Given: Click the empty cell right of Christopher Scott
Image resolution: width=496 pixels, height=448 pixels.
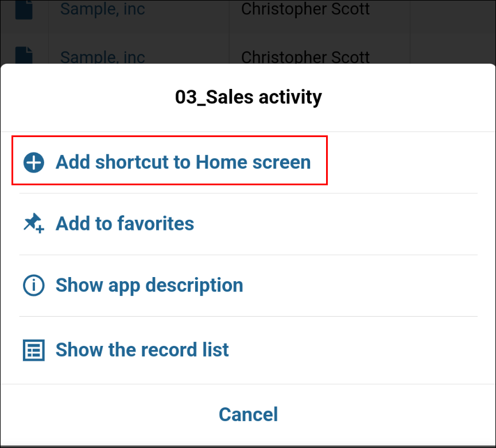Looking at the screenshot, I should [x=454, y=10].
